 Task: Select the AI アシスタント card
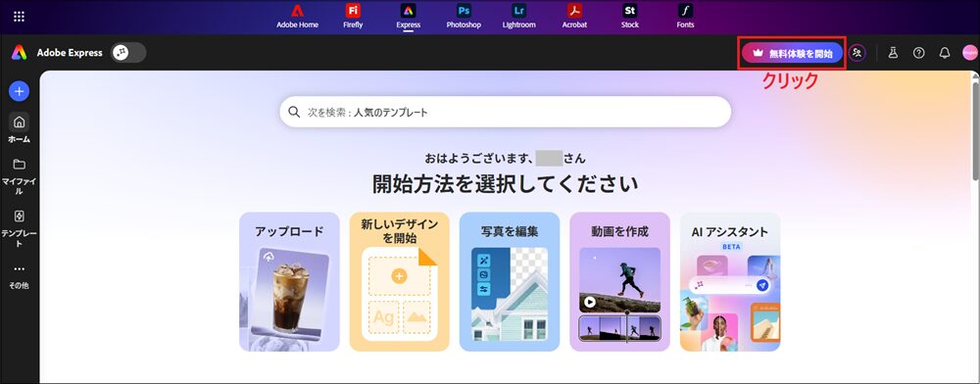pos(730,281)
